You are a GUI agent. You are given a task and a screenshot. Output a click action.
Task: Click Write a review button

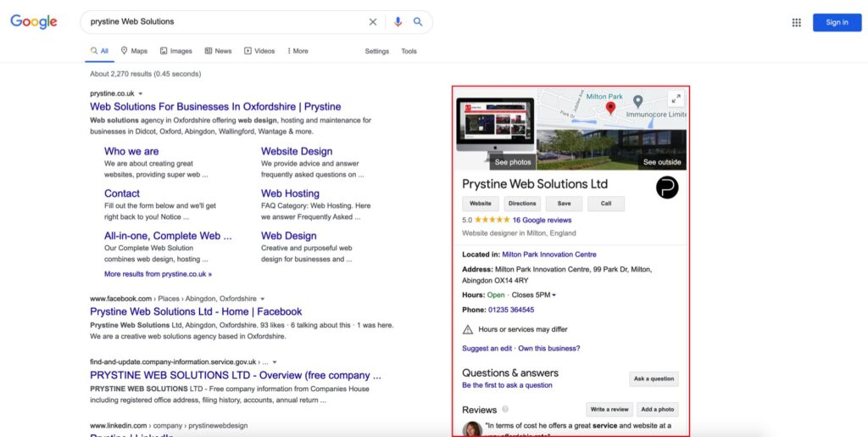pyautogui.click(x=609, y=409)
